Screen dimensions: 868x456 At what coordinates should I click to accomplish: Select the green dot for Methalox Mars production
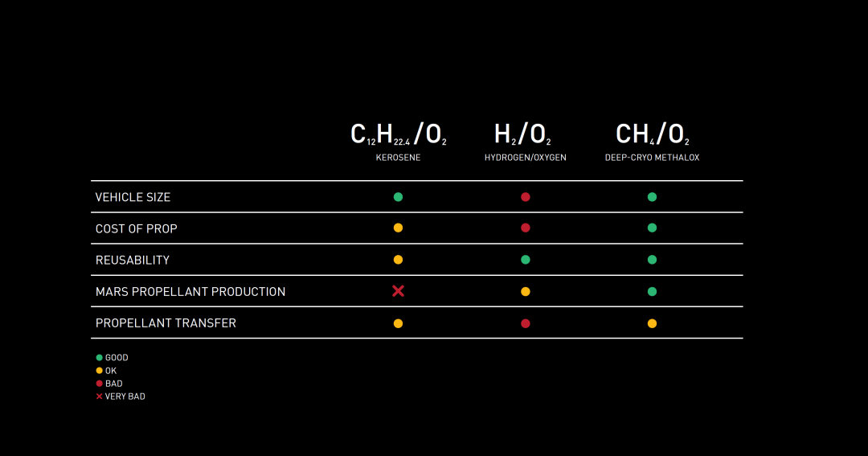click(652, 291)
